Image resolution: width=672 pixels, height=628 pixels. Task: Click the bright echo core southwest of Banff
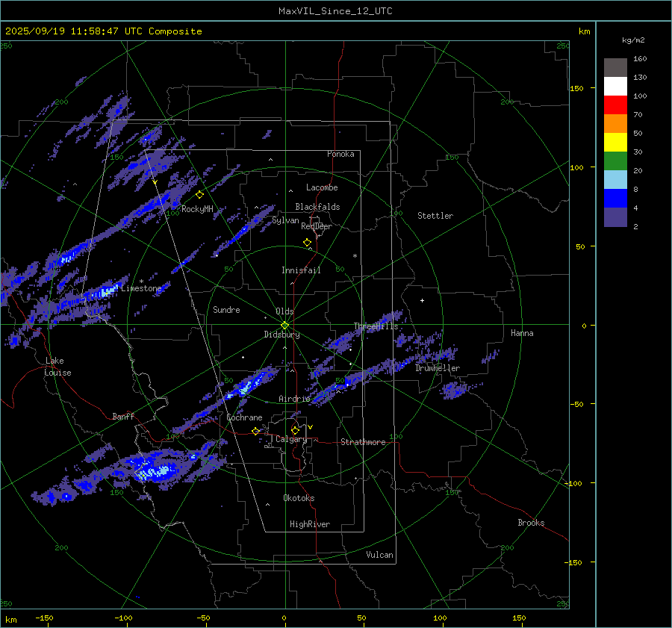tap(153, 470)
